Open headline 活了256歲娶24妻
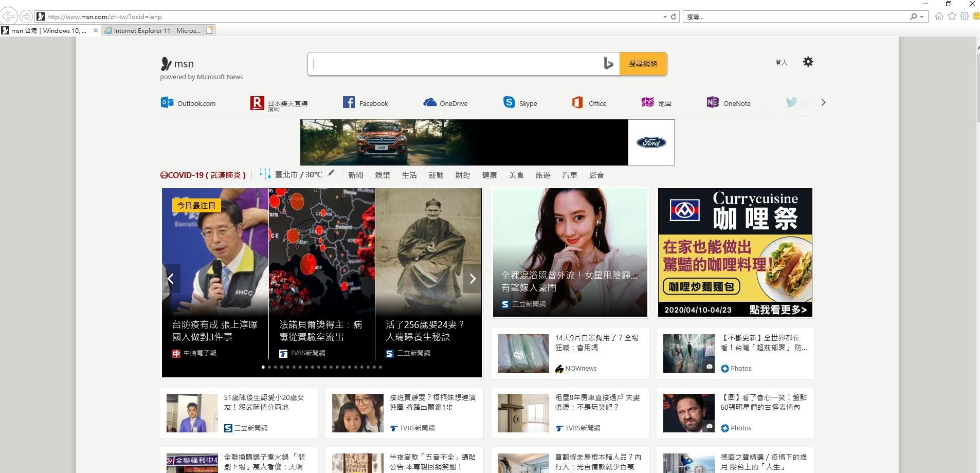 (x=425, y=331)
